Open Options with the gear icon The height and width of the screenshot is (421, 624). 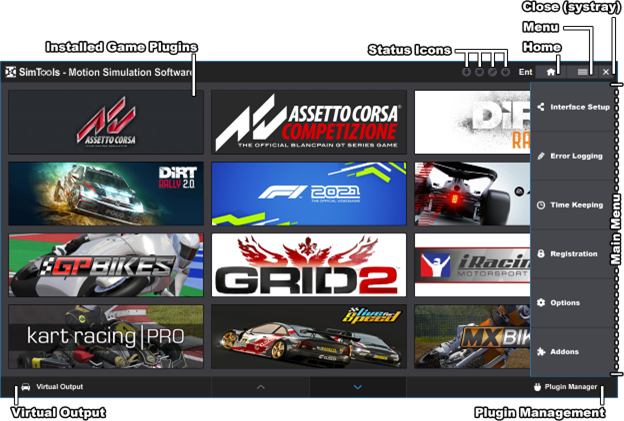point(572,303)
